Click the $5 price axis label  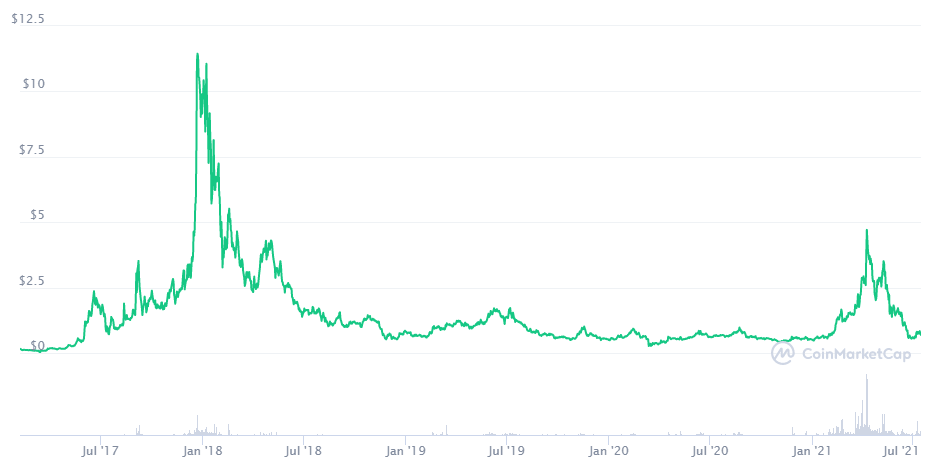pyautogui.click(x=37, y=215)
